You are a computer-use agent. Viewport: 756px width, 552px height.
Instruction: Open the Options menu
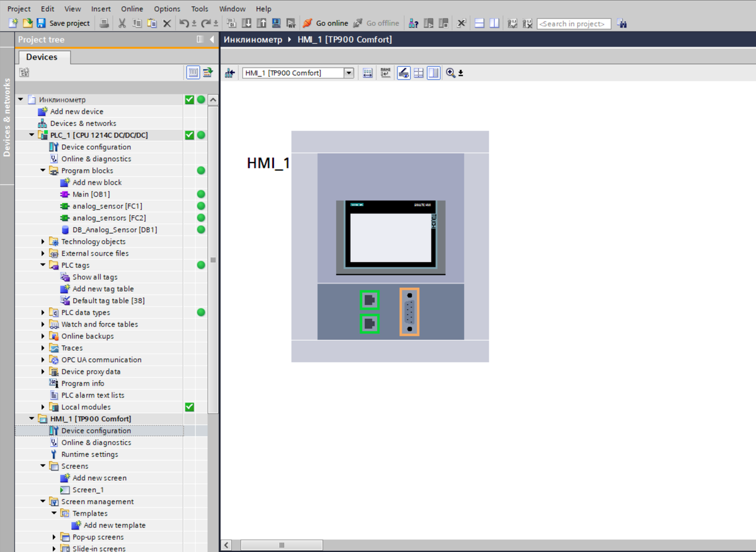coord(167,9)
